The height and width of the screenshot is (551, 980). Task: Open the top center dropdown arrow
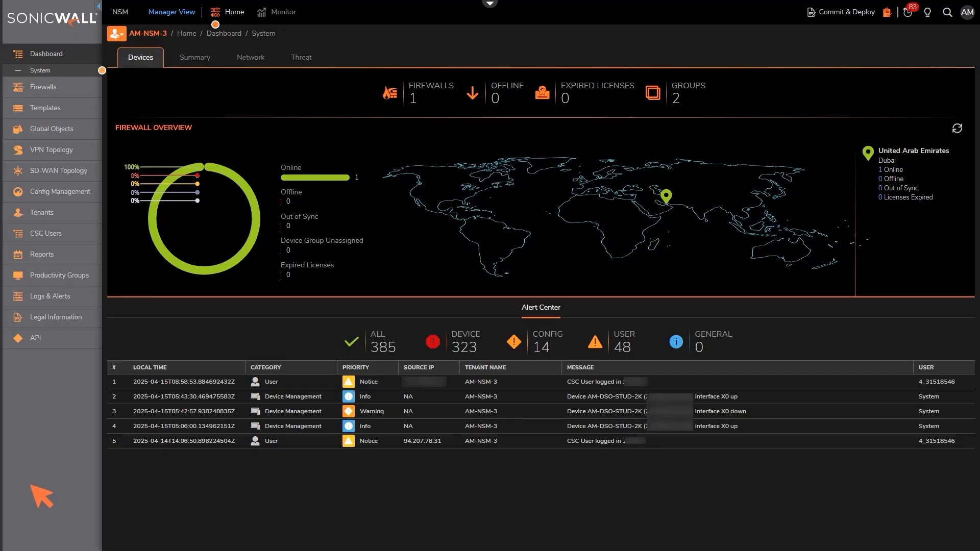(489, 3)
